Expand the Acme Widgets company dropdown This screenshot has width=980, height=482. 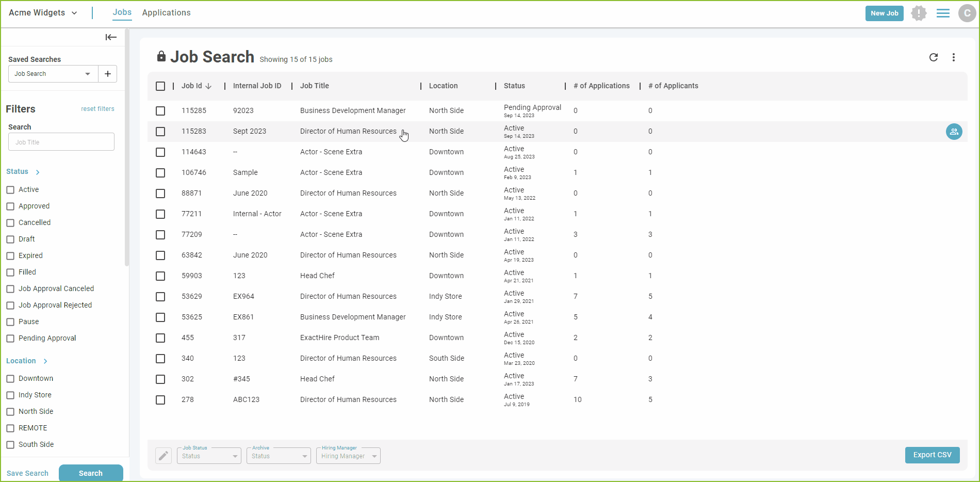43,13
